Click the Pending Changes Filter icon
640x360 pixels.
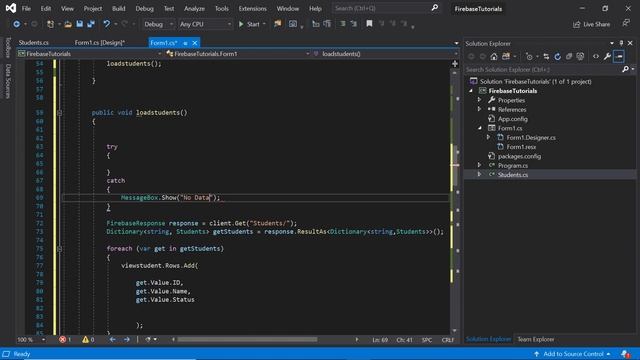(529, 57)
